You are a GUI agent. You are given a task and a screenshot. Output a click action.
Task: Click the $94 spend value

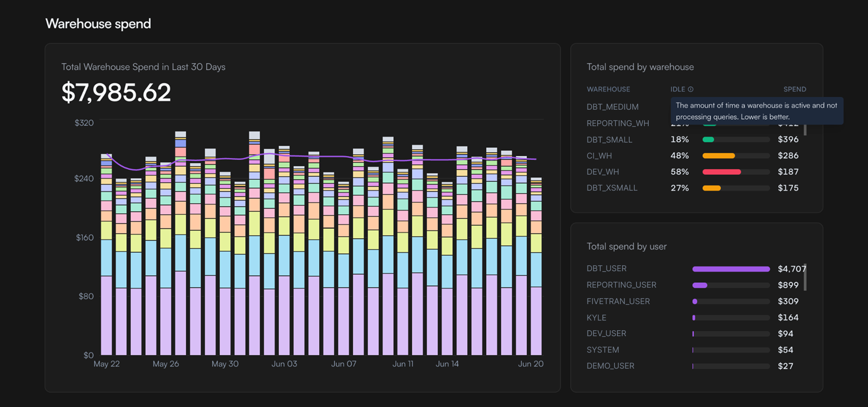click(785, 334)
